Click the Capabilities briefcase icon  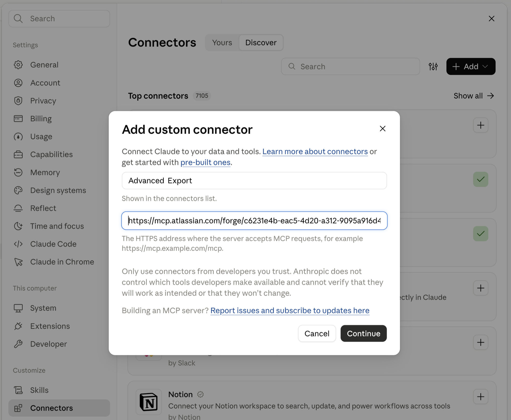pyautogui.click(x=18, y=154)
